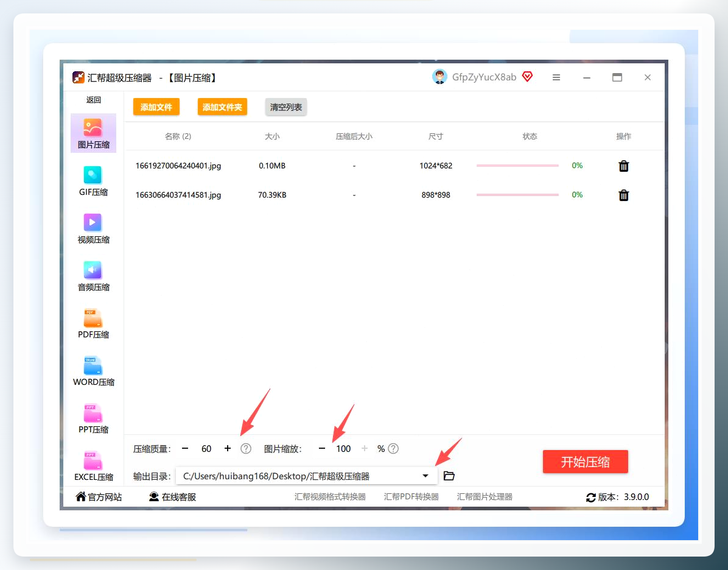Click the 图片缩放 help question icon
The width and height of the screenshot is (728, 570).
click(x=393, y=449)
